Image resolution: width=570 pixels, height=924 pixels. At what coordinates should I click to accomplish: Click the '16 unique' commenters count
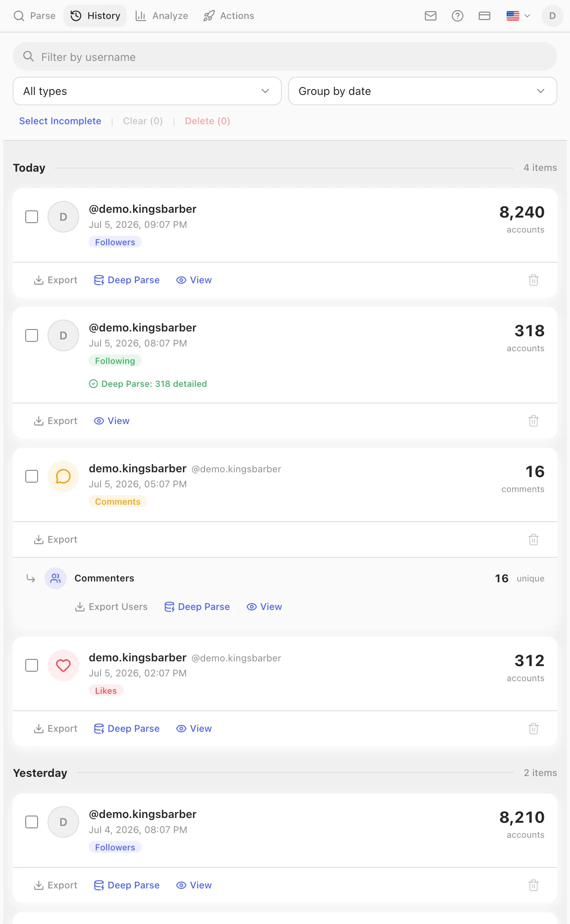pyautogui.click(x=519, y=578)
